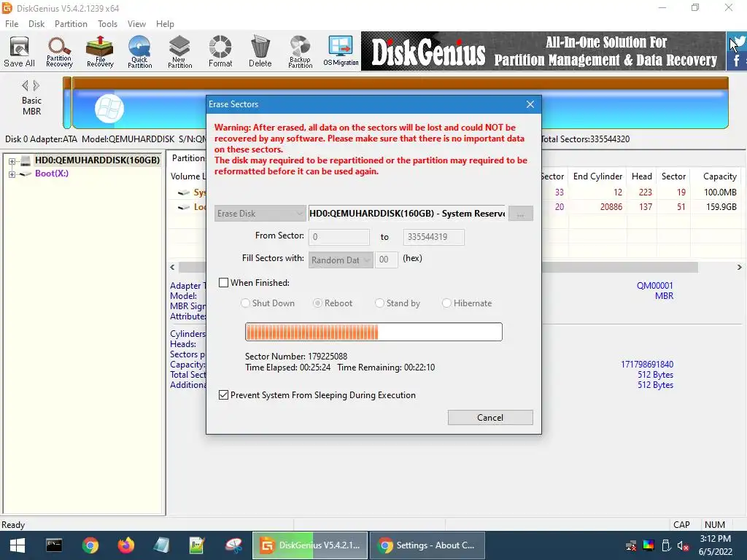Expand the Boot(X:) tree node
The width and height of the screenshot is (747, 560).
(12, 174)
